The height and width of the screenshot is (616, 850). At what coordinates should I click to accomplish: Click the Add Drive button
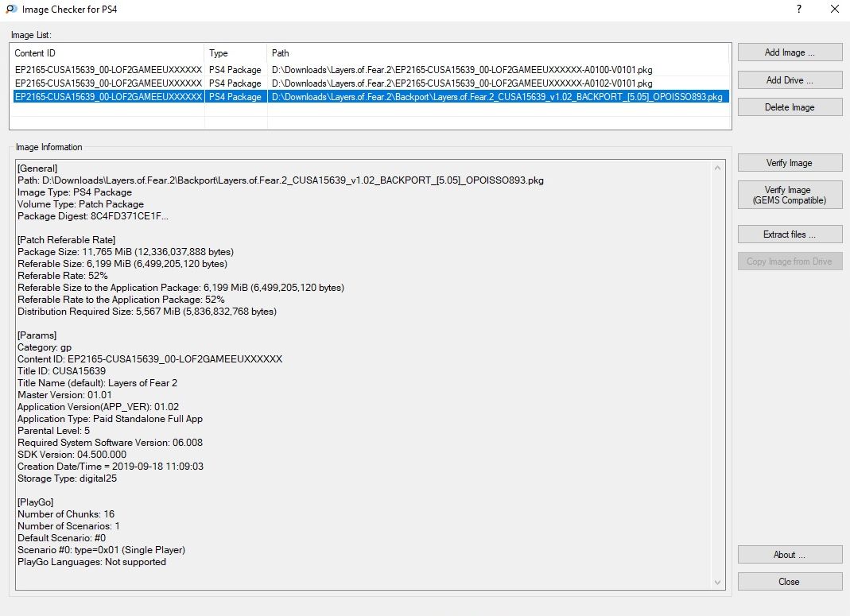pyautogui.click(x=790, y=80)
